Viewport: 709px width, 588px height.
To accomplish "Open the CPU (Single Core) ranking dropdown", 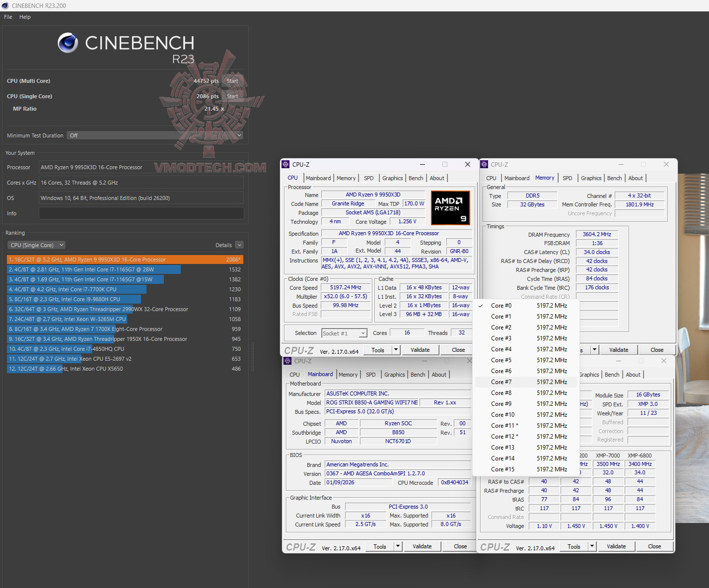I will click(x=37, y=245).
